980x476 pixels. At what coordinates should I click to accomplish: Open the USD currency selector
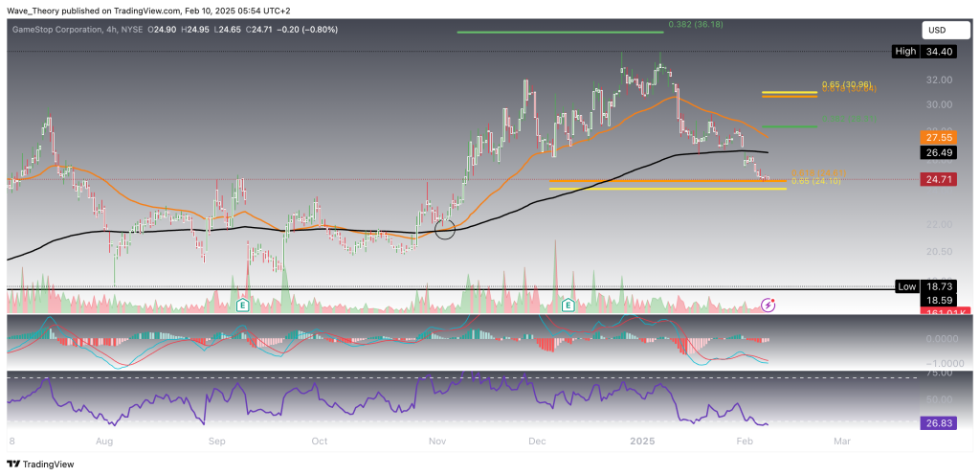(938, 30)
